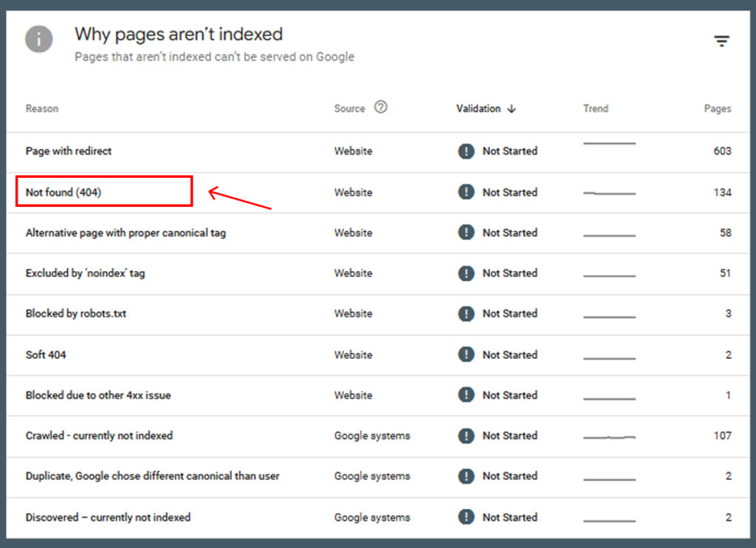Click the warning icon on Not found (404) row
The height and width of the screenshot is (548, 756).
point(466,192)
